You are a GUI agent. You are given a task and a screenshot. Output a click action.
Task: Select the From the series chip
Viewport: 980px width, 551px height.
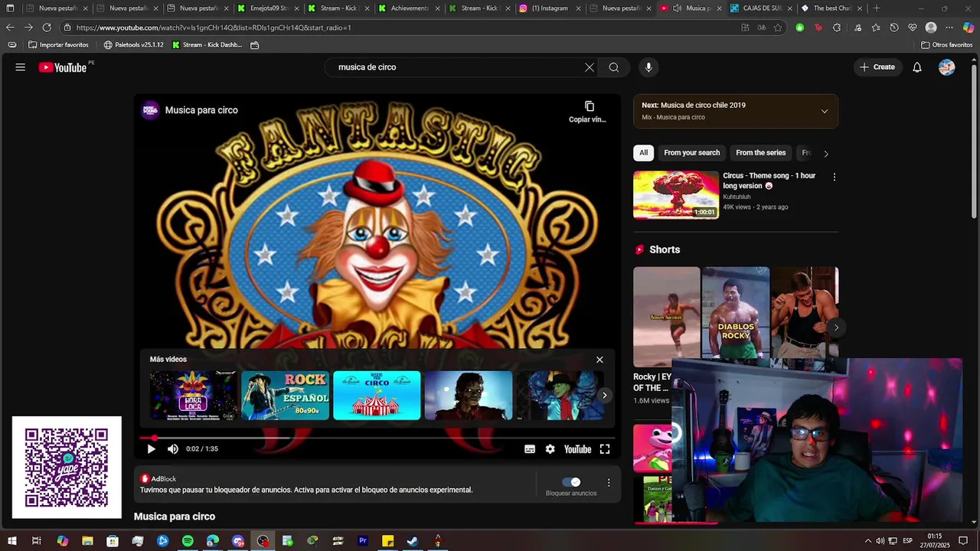[760, 153]
